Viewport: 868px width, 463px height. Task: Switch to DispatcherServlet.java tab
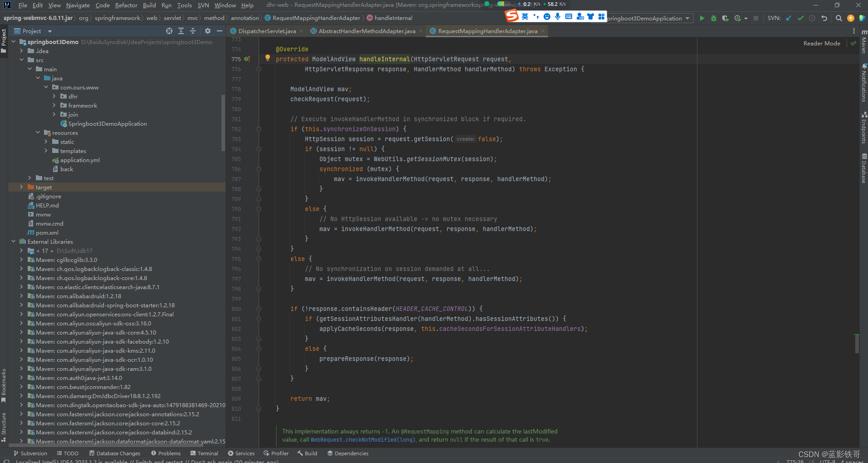pyautogui.click(x=267, y=31)
